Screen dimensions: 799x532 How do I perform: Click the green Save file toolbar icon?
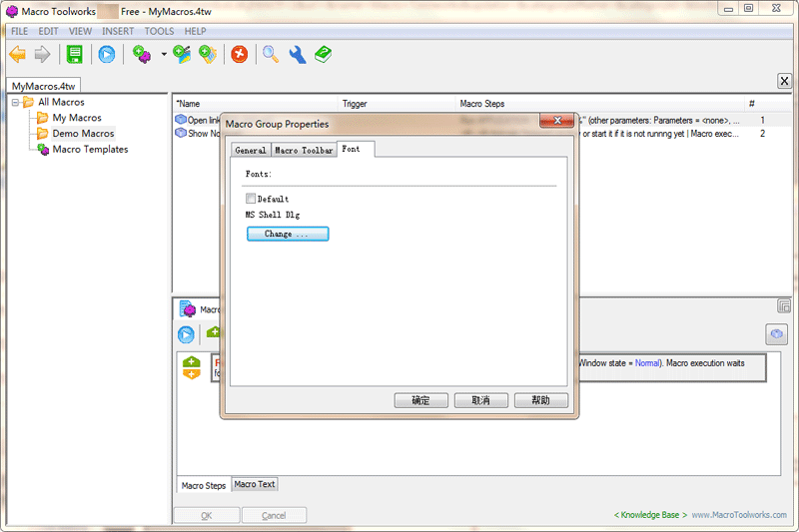coord(74,54)
